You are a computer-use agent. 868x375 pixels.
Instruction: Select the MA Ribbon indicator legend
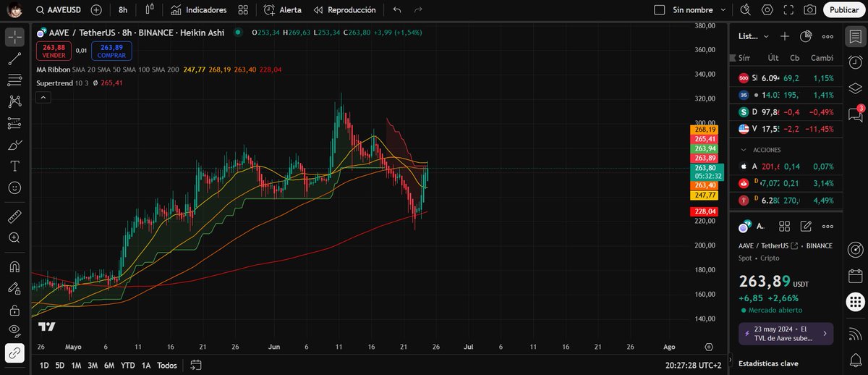click(53, 69)
